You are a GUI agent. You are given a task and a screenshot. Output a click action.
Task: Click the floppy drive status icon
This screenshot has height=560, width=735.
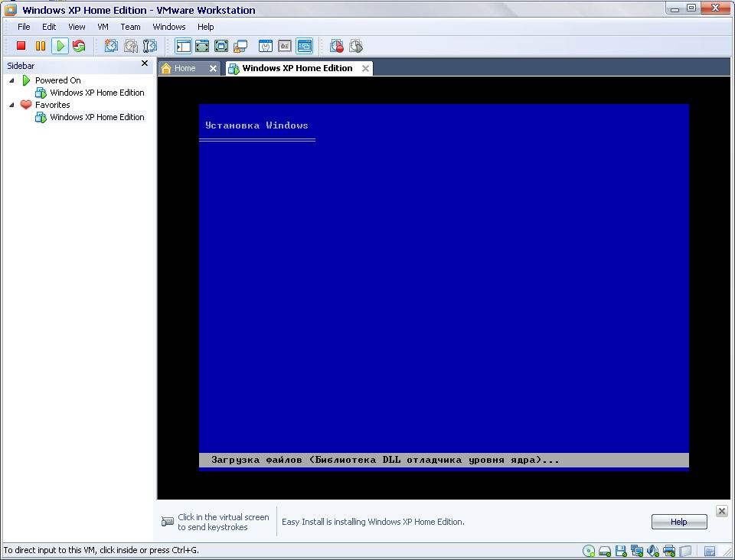(x=621, y=551)
